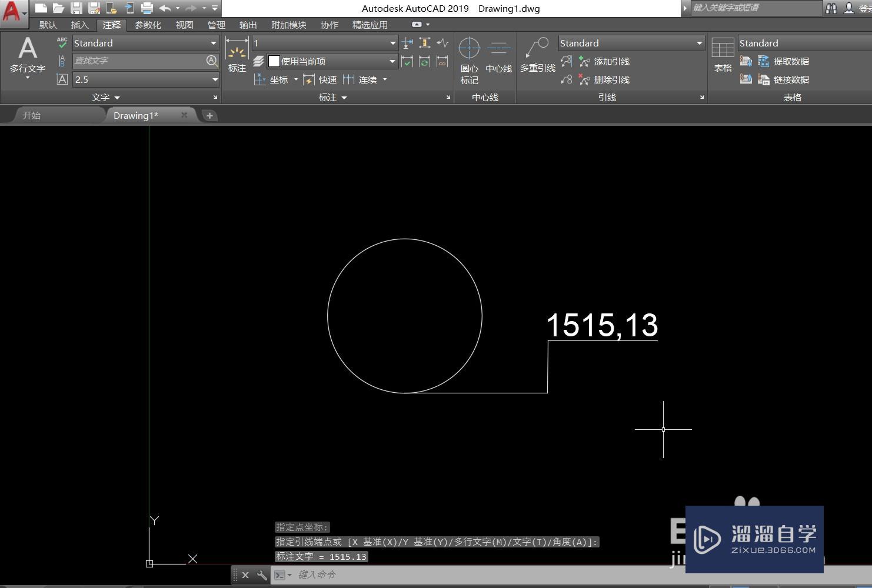Select the 参数化 ribbon tab
Screen dimensions: 872x588
[148, 25]
